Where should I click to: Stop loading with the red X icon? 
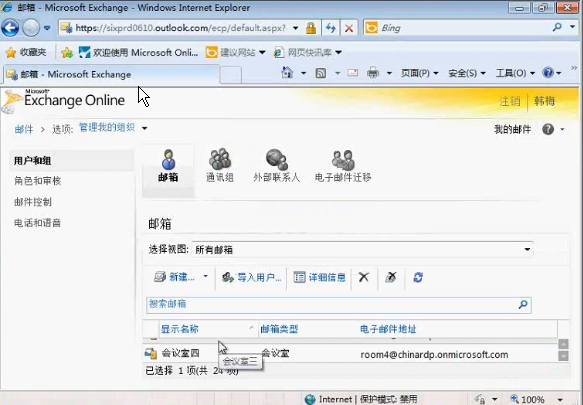click(x=349, y=28)
